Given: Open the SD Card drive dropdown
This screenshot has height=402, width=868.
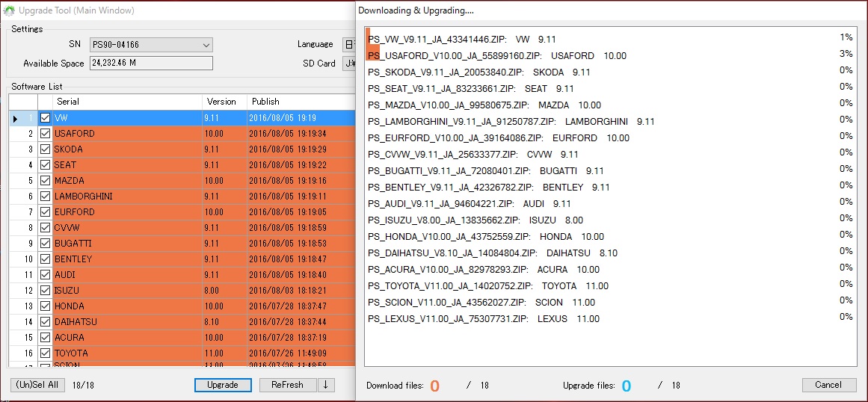Looking at the screenshot, I should [348, 64].
